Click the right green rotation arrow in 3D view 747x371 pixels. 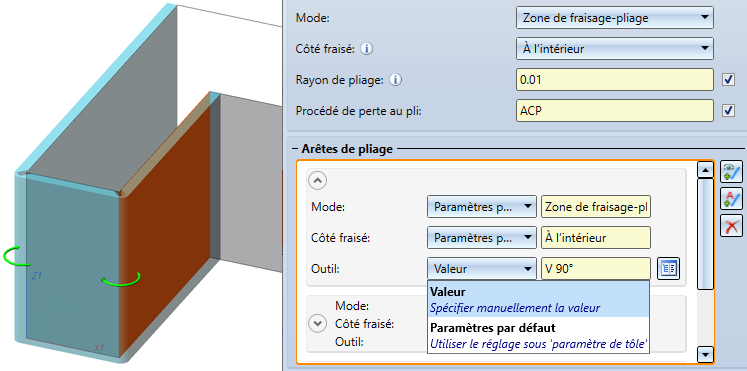121,279
